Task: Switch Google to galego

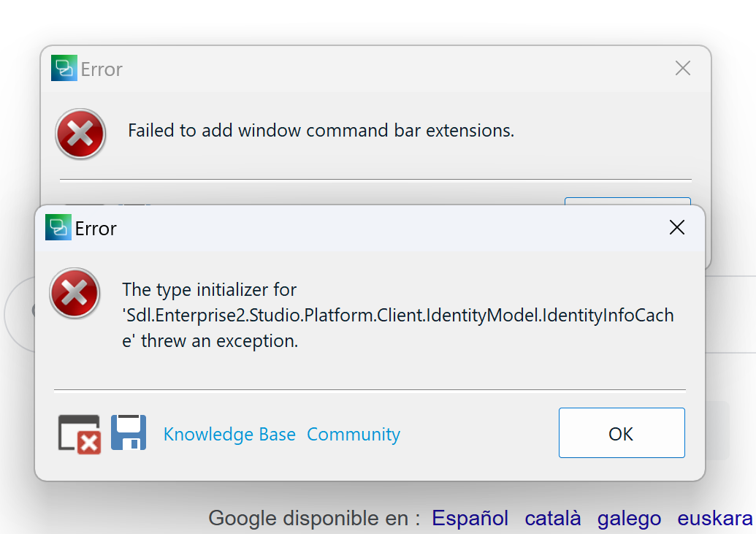Action: coord(629,518)
